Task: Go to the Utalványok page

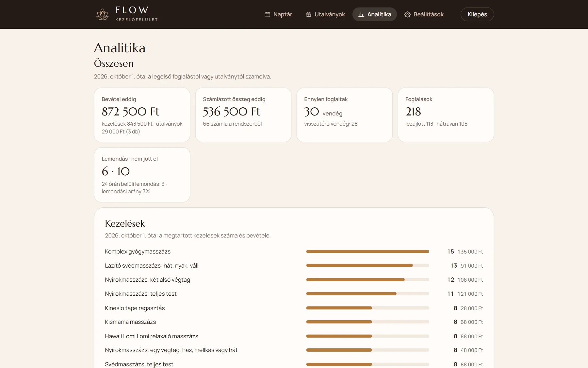Action: (x=325, y=14)
